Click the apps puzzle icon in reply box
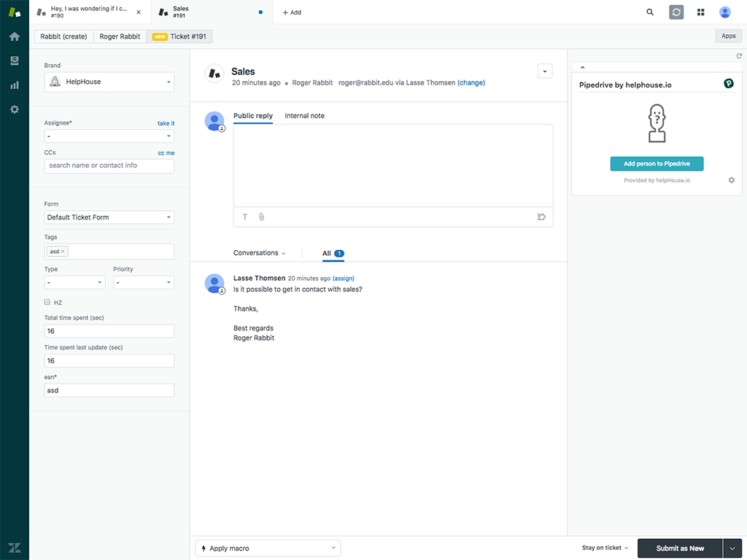Screen dimensions: 747x560 tap(541, 217)
